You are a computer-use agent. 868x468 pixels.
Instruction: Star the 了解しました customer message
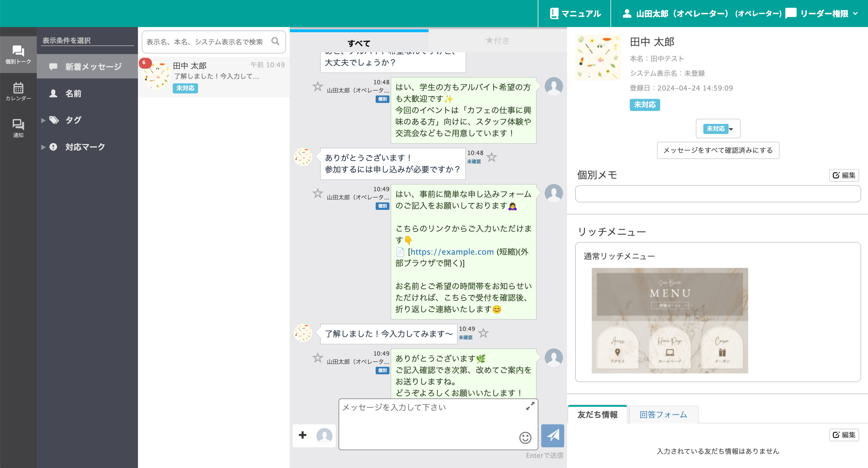coord(484,333)
